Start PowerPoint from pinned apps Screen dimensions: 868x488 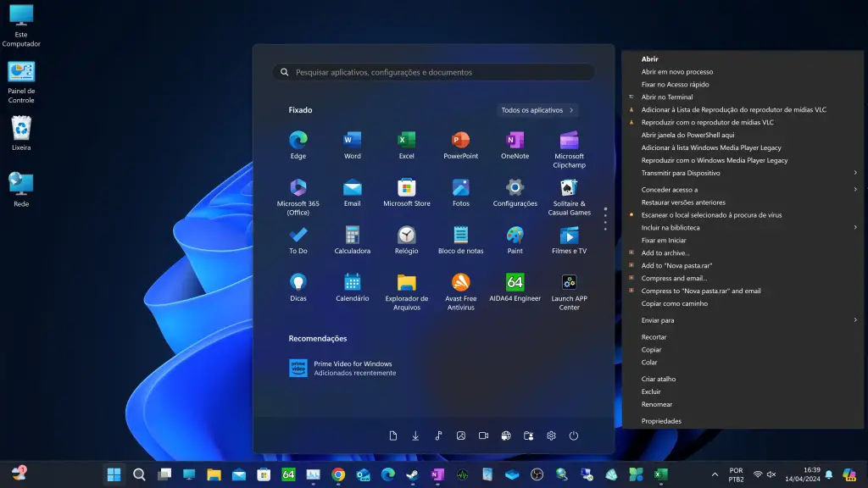(x=460, y=145)
